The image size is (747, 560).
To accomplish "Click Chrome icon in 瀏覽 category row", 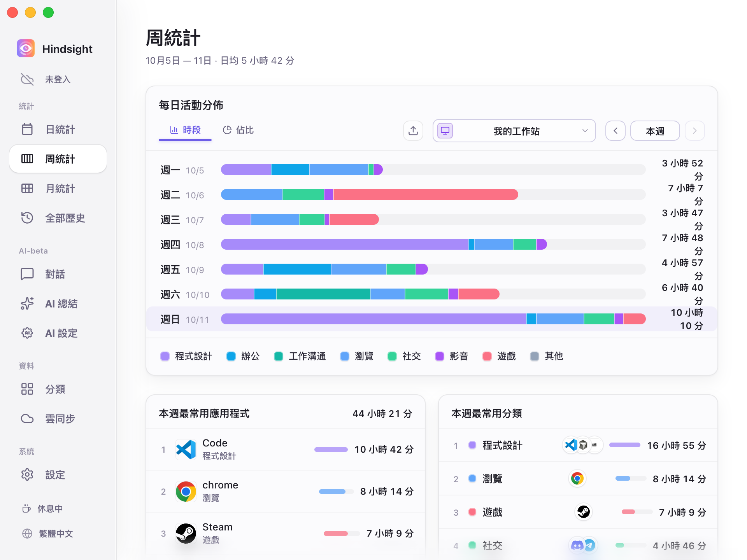I will [577, 478].
